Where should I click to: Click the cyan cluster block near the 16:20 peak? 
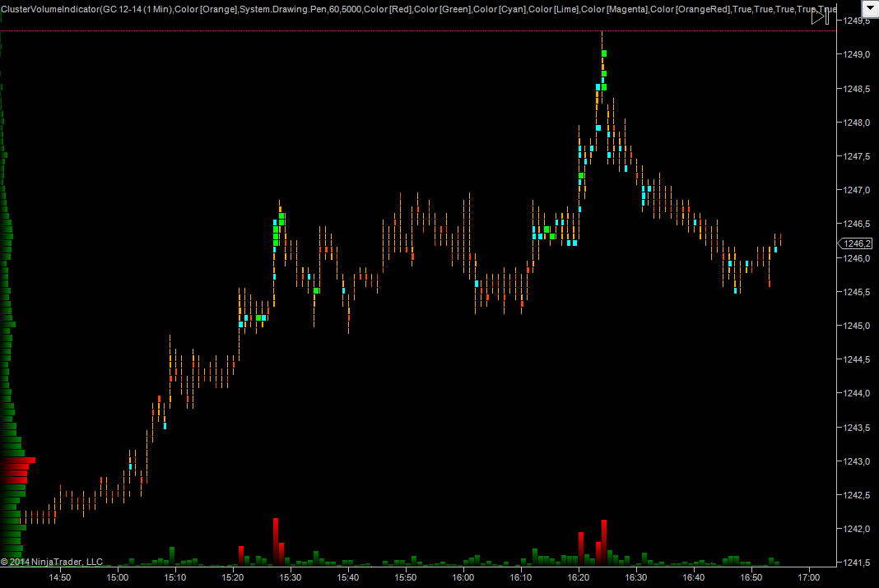[598, 86]
